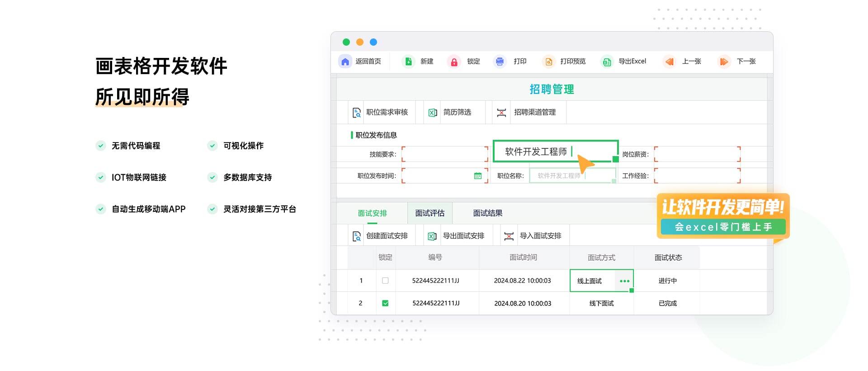
Task: Click the 导出Excel button label
Action: 632,62
